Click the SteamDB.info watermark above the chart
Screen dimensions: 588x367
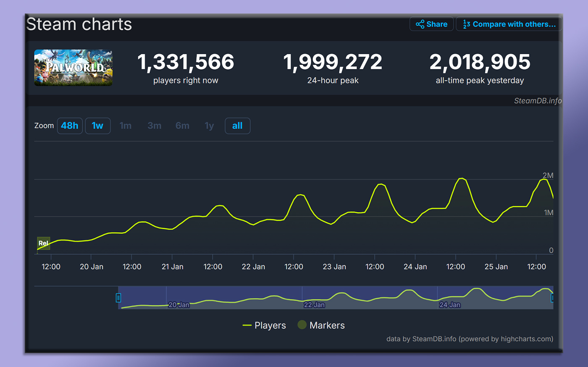[537, 101]
